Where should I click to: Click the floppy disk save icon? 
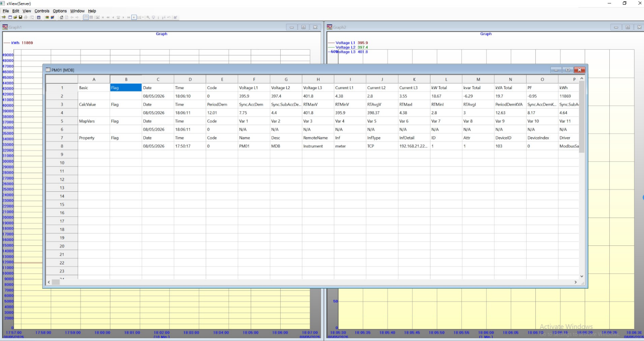pos(20,17)
